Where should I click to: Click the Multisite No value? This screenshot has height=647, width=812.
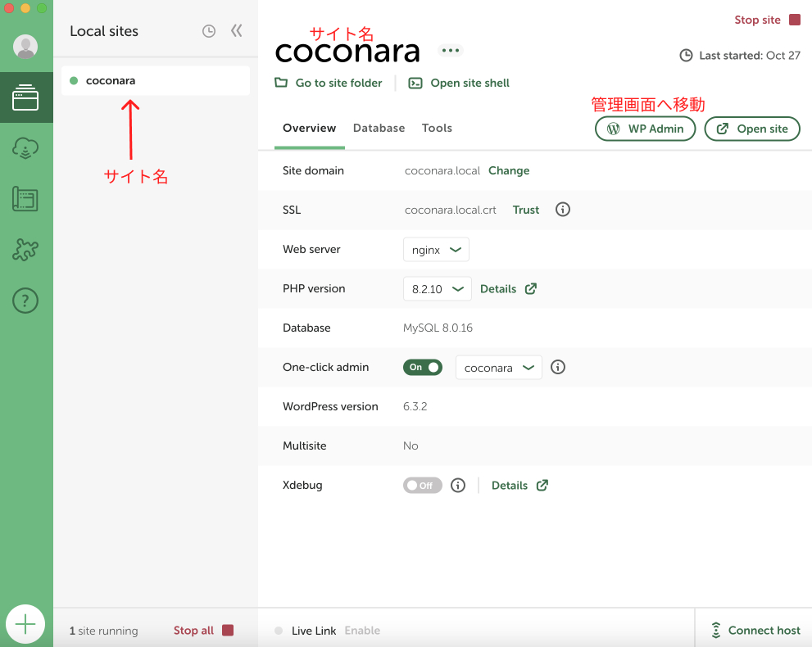coord(411,446)
